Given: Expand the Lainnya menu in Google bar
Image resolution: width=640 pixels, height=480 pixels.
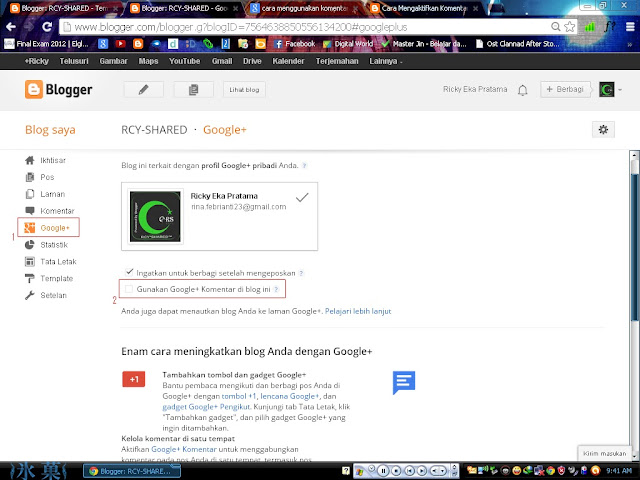Looking at the screenshot, I should pyautogui.click(x=385, y=61).
